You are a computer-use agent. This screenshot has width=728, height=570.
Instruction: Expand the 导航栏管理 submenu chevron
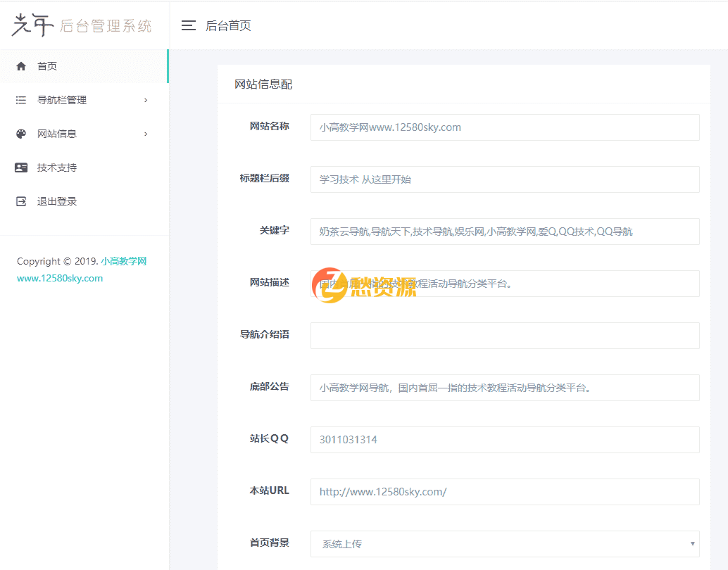pyautogui.click(x=146, y=99)
